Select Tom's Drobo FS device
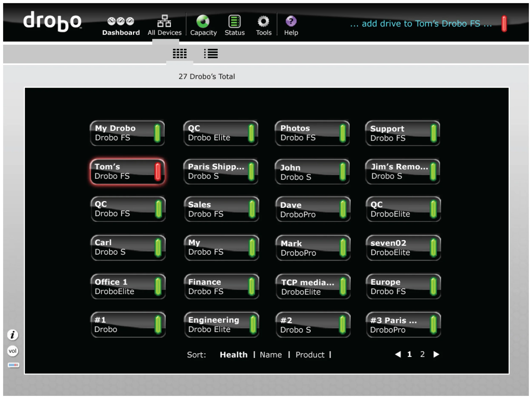This screenshot has width=532, height=399. [127, 172]
